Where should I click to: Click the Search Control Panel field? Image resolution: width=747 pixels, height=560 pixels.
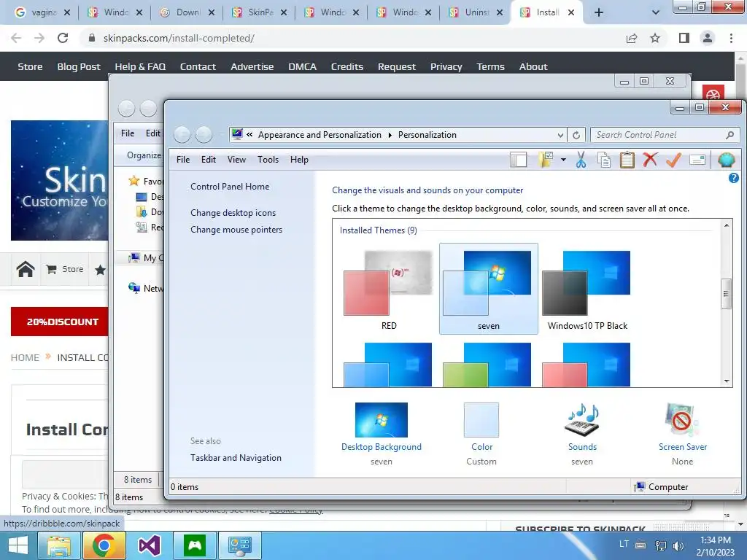click(665, 135)
